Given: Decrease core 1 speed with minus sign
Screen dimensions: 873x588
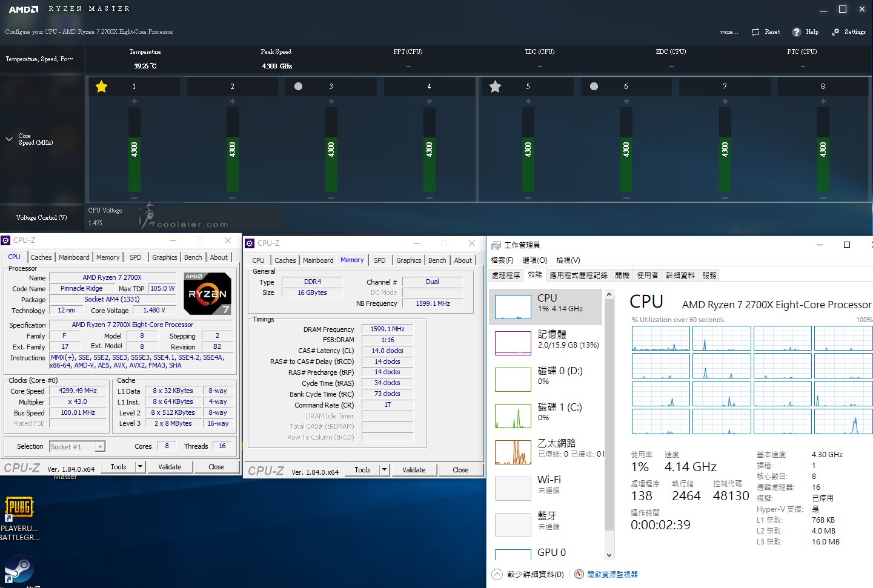Looking at the screenshot, I should pyautogui.click(x=134, y=198).
